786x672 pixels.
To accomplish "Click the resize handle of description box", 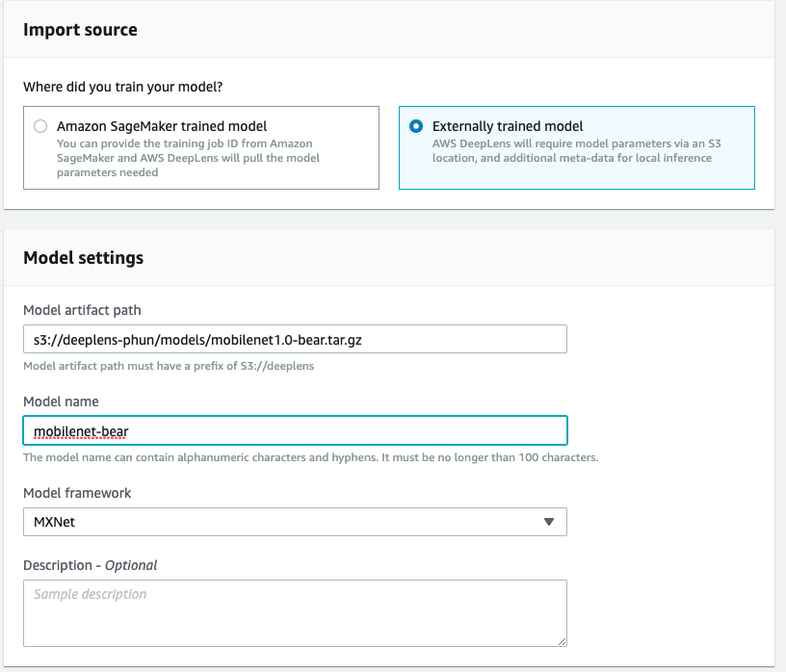I will pos(562,641).
